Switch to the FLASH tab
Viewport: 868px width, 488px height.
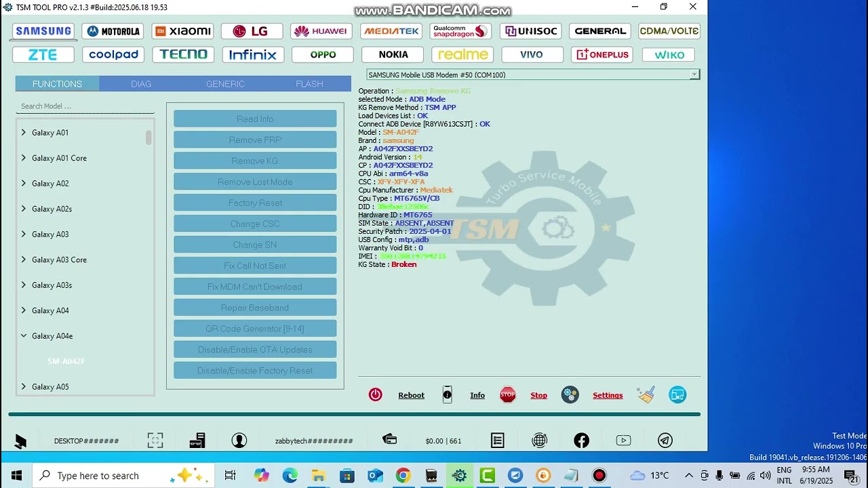309,84
